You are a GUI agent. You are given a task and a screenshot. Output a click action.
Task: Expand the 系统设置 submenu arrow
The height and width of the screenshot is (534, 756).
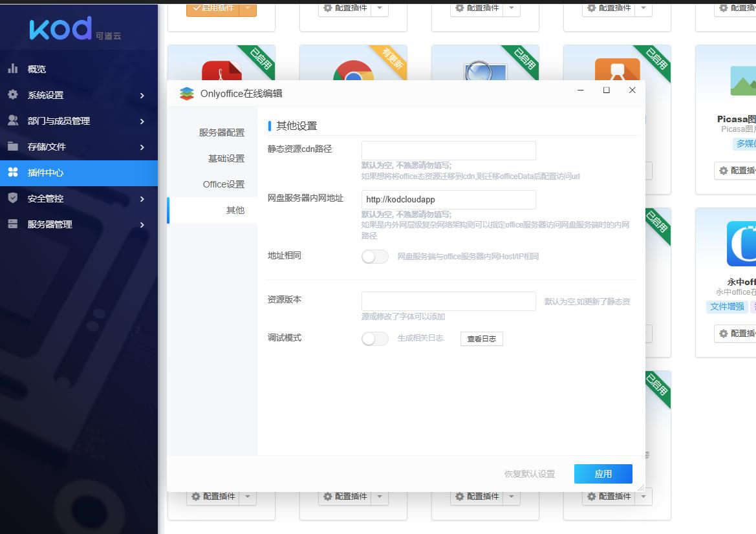[142, 96]
